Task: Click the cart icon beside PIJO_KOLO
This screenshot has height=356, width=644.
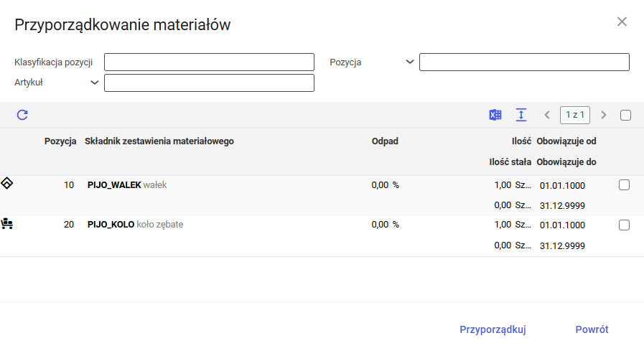Action: pos(7,224)
